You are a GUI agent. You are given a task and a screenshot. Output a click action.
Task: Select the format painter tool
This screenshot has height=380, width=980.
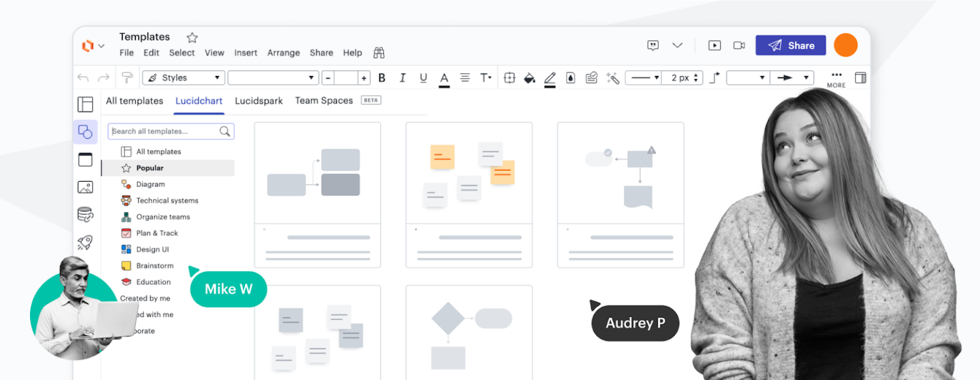[x=127, y=77]
